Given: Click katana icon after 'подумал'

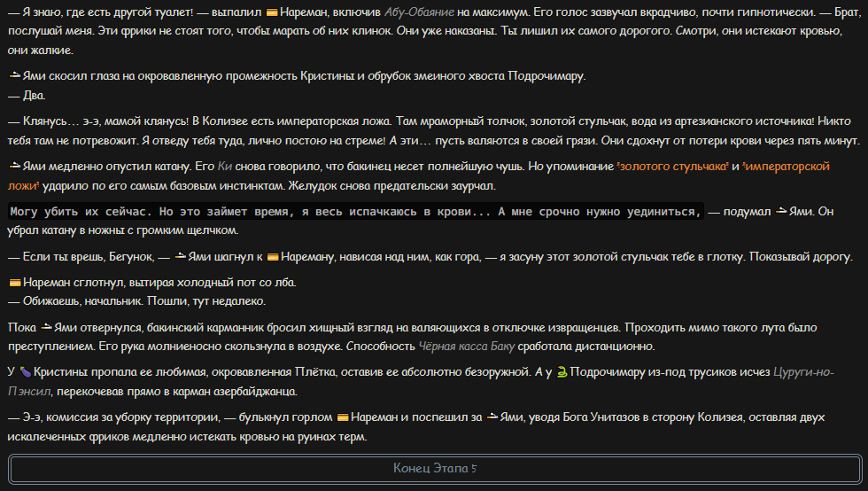Looking at the screenshot, I should pyautogui.click(x=781, y=212).
